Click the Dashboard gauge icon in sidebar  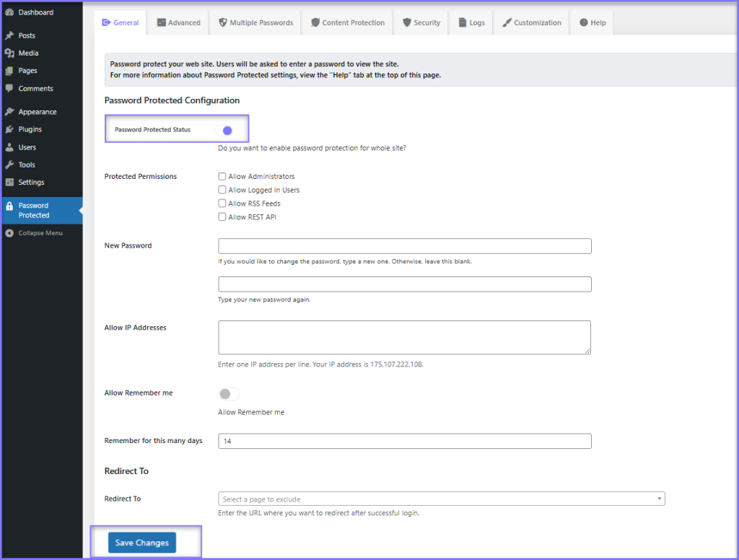pos(9,13)
